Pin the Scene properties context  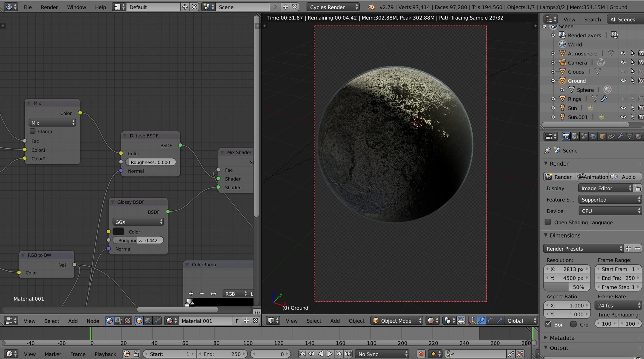point(547,150)
